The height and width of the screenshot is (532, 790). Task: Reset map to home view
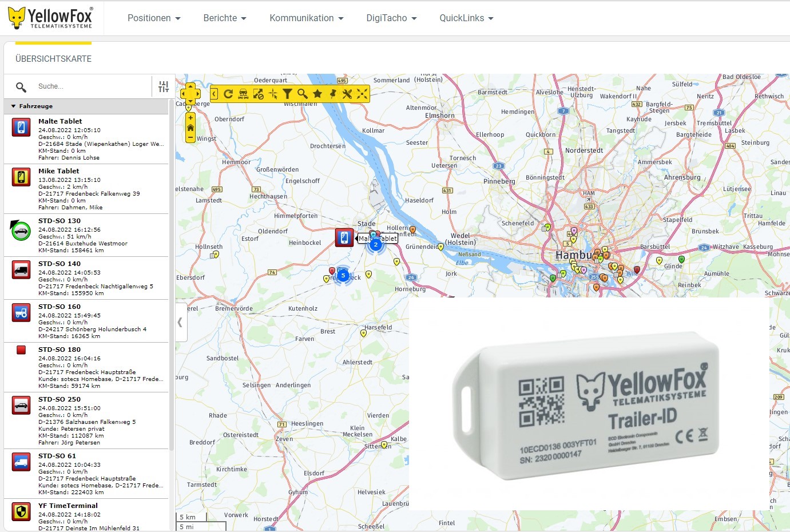pos(190,128)
